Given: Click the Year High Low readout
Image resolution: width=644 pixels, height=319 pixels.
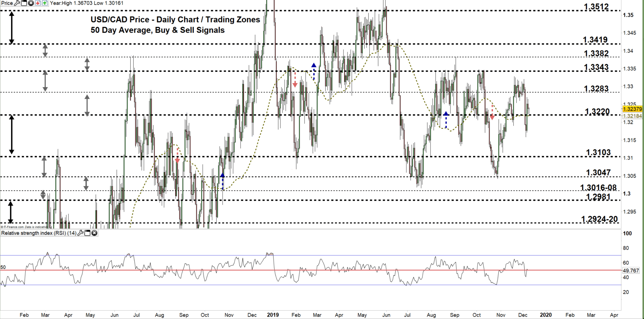Looking at the screenshot, I should pyautogui.click(x=87, y=3).
